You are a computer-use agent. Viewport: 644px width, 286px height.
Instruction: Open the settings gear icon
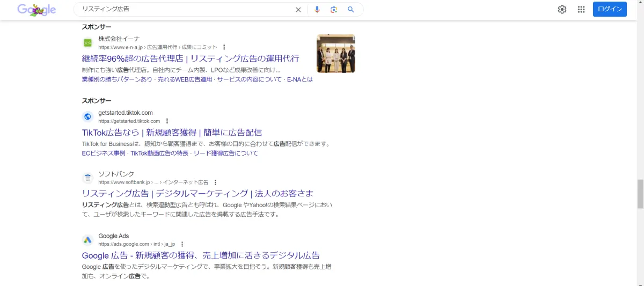(x=562, y=9)
